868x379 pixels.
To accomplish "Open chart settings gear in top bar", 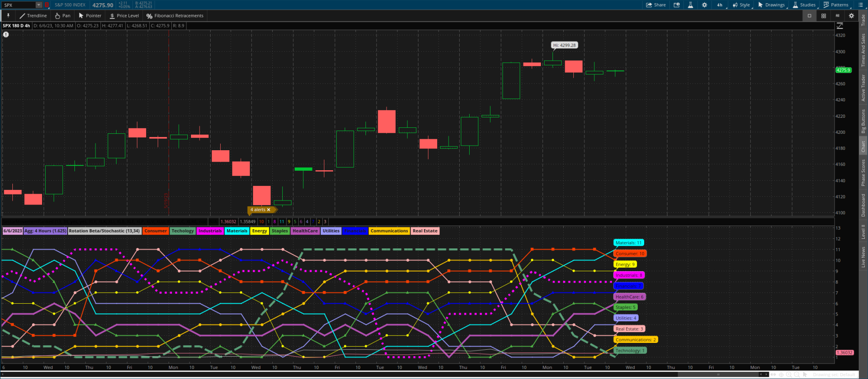I will click(x=704, y=5).
